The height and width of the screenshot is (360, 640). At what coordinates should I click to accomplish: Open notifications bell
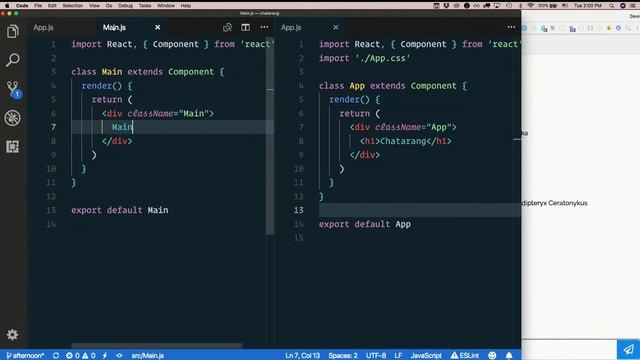(509, 356)
